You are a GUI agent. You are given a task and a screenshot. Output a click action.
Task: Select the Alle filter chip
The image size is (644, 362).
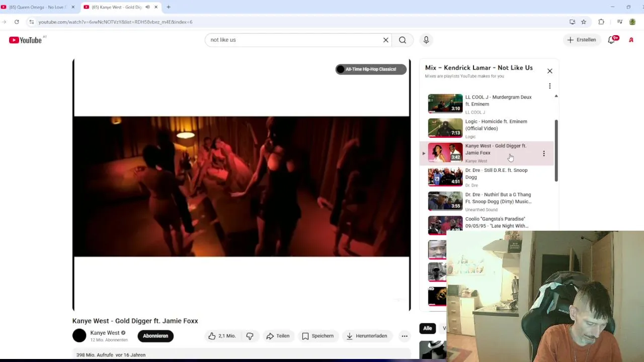427,328
